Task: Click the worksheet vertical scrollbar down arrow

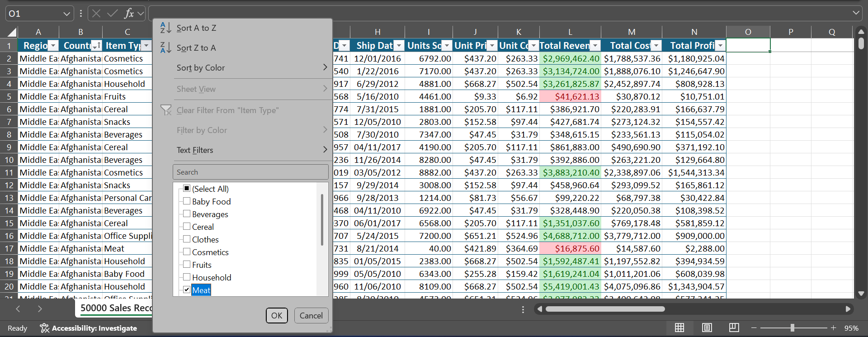Action: point(861,294)
